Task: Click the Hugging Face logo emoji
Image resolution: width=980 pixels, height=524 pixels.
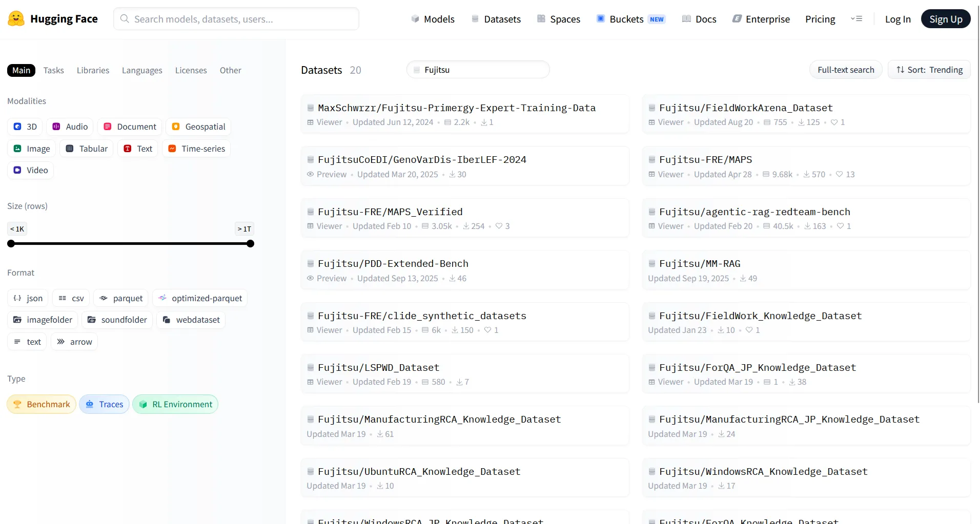Action: pyautogui.click(x=16, y=19)
